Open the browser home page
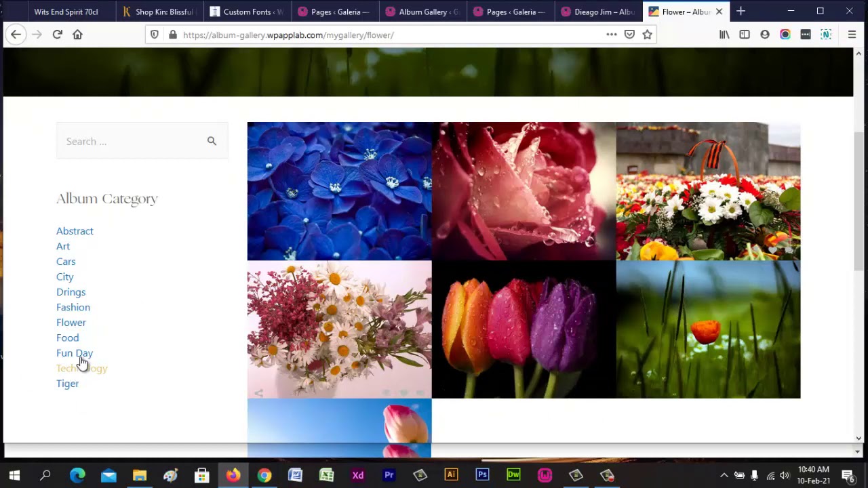 click(77, 35)
